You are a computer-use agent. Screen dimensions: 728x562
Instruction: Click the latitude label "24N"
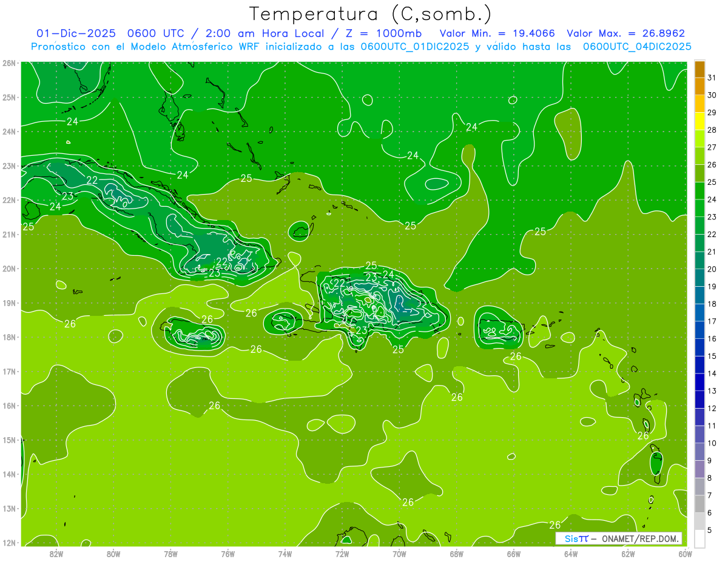coord(9,132)
